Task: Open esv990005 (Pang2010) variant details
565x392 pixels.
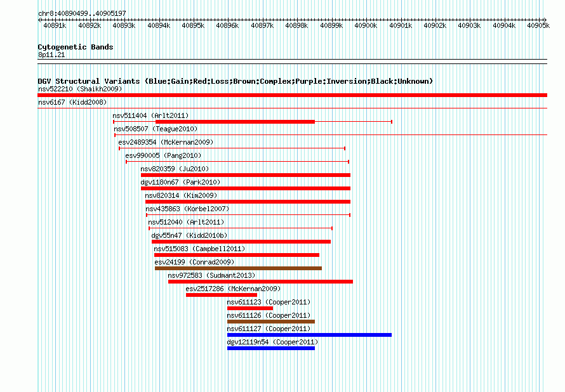Action: click(163, 155)
